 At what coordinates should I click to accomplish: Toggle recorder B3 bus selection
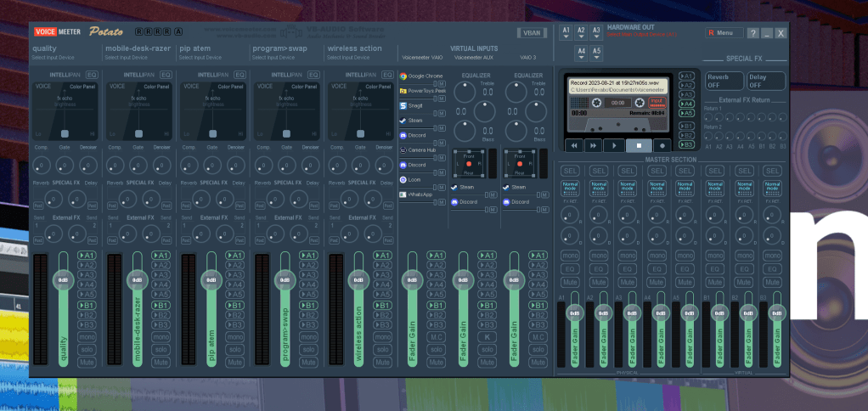point(686,145)
